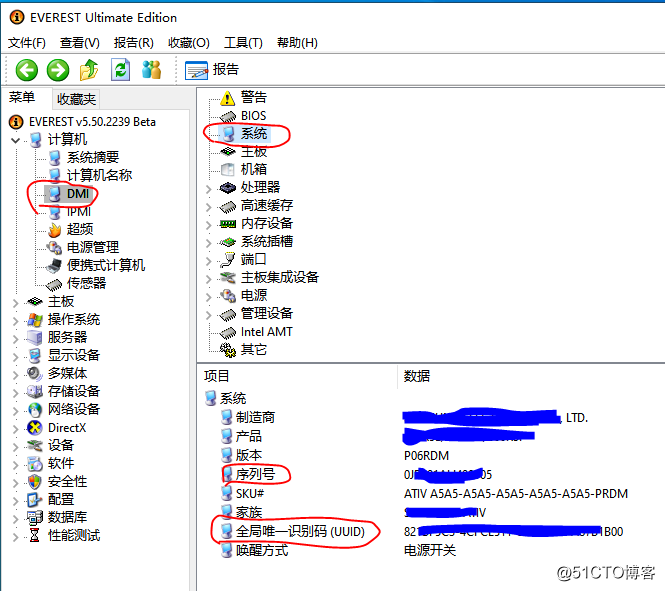The width and height of the screenshot is (665, 591).
Task: Click the 操作系统 Windows flag icon
Action: pyautogui.click(x=35, y=320)
